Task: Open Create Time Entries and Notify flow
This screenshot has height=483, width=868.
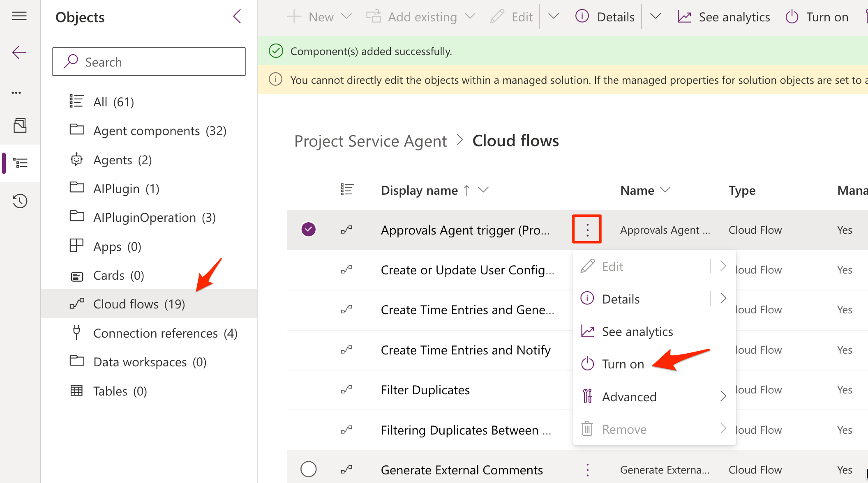Action: coord(466,350)
